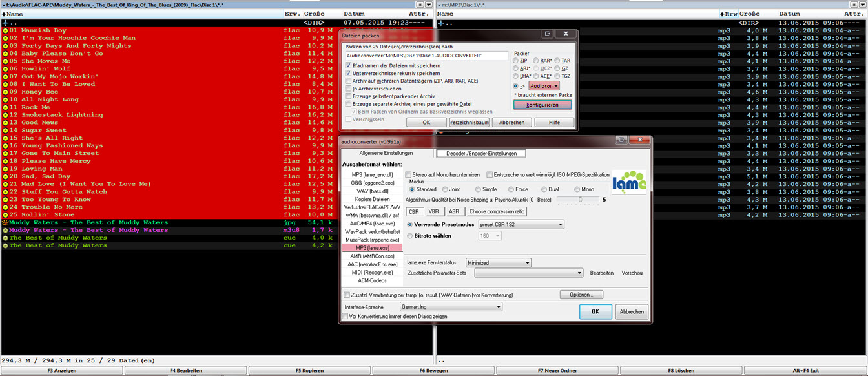Click the jpg icon of Muddy Waters cover
This screenshot has width=868, height=376.
click(x=5, y=222)
